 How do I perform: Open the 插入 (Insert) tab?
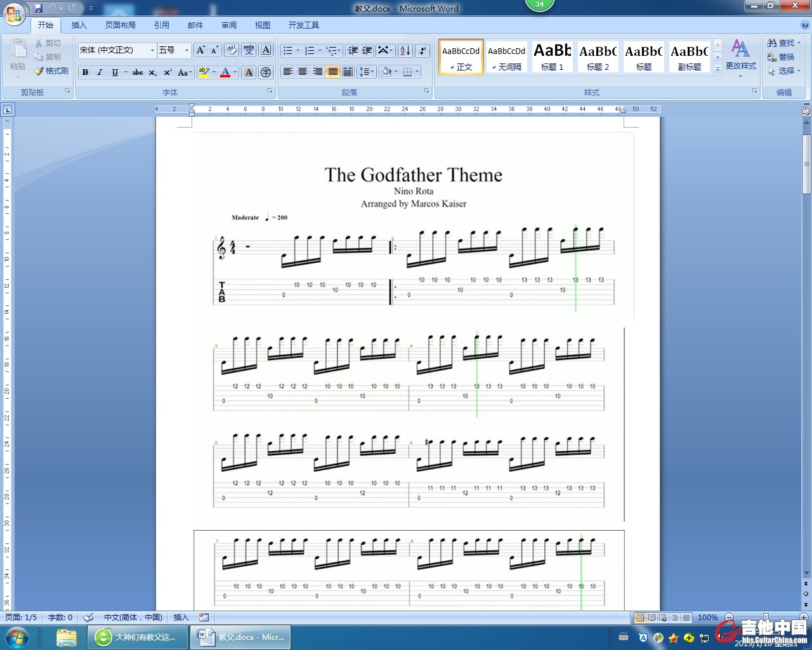[x=79, y=25]
